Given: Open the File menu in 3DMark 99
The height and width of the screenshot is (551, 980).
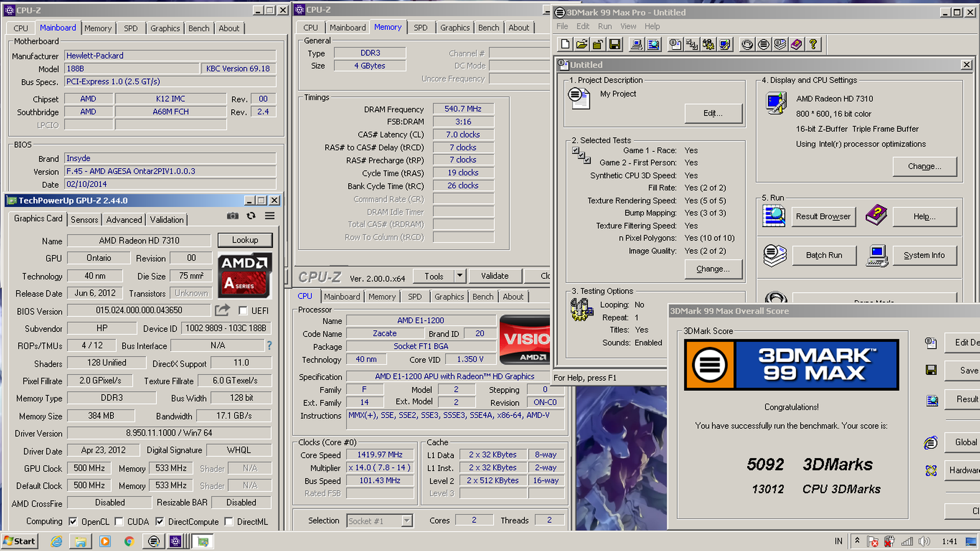Looking at the screenshot, I should 562,27.
